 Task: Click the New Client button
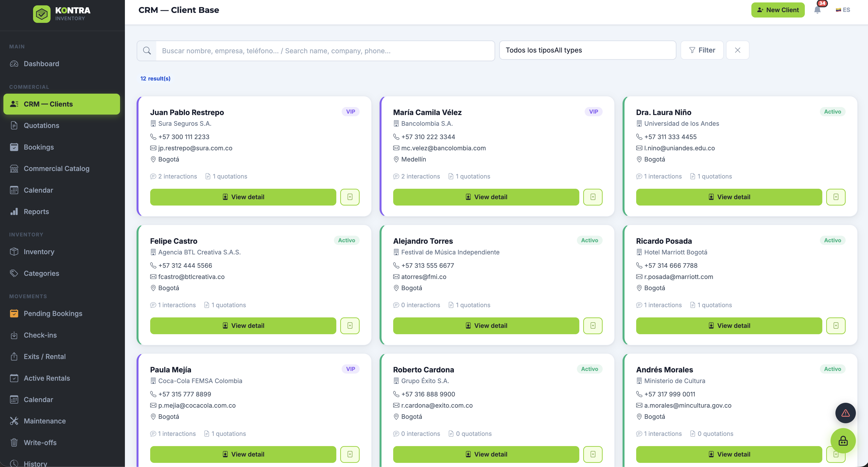click(778, 10)
